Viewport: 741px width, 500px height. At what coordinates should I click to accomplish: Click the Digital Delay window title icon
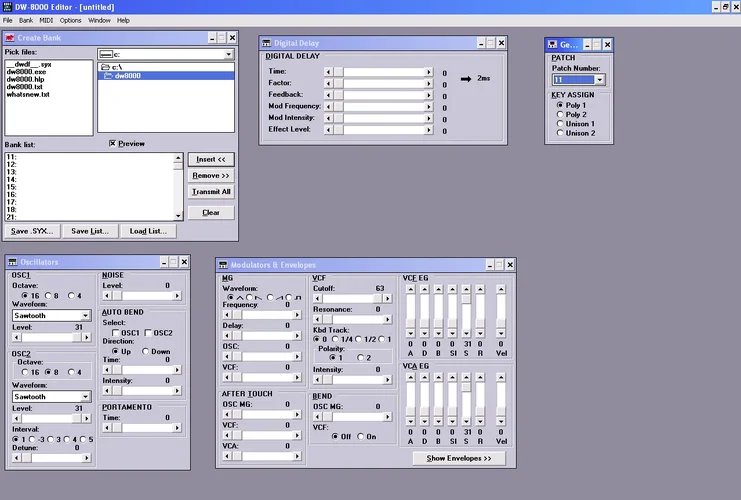pos(268,43)
